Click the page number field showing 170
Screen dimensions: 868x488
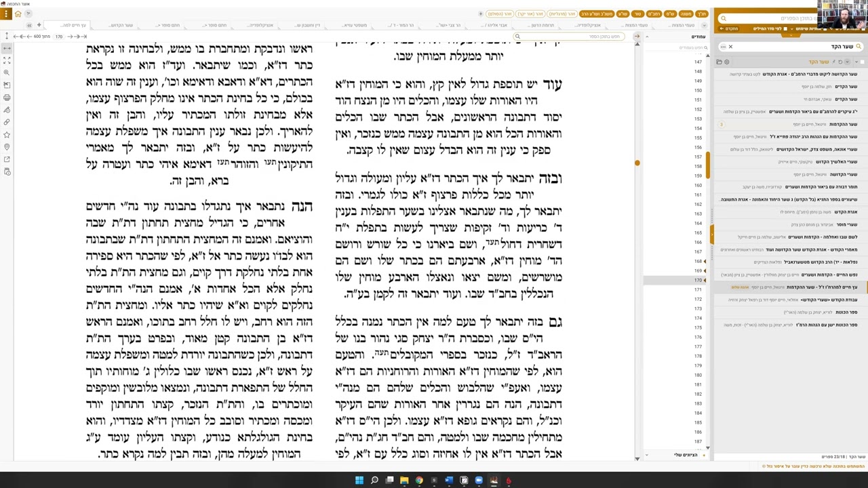(59, 36)
